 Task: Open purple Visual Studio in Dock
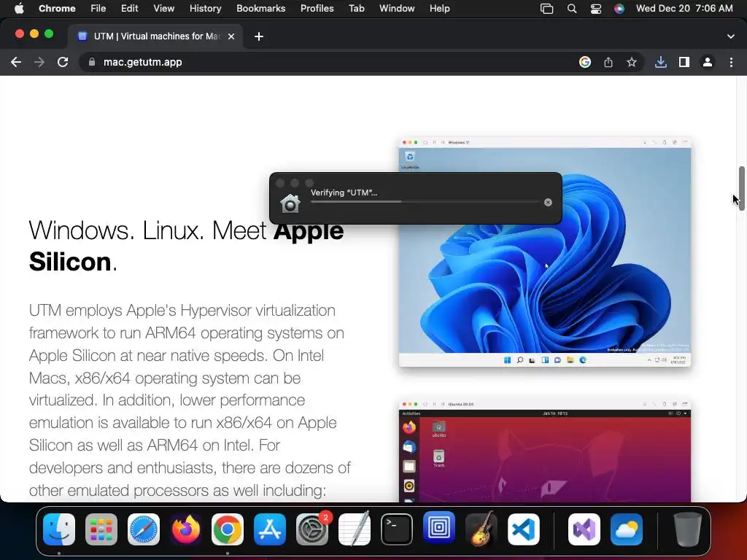tap(584, 529)
